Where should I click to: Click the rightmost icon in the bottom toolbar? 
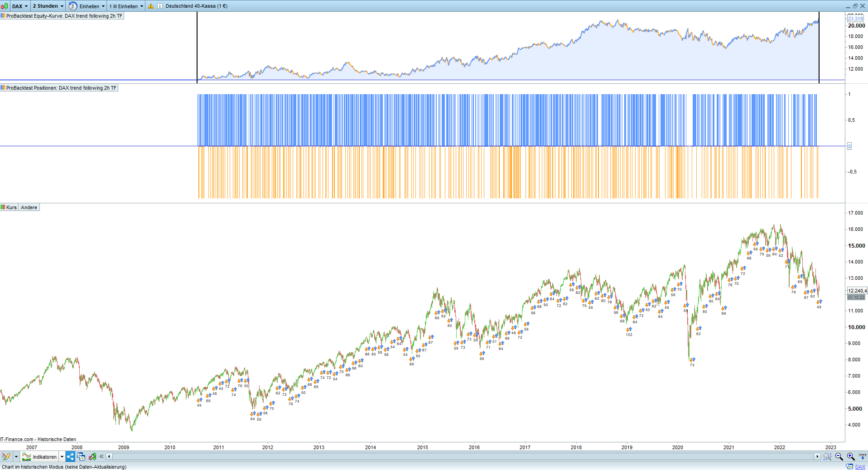tap(863, 456)
